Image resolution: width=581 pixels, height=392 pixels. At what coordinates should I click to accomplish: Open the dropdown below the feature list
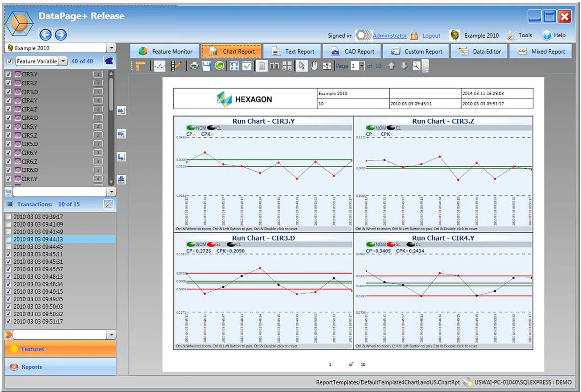[111, 192]
